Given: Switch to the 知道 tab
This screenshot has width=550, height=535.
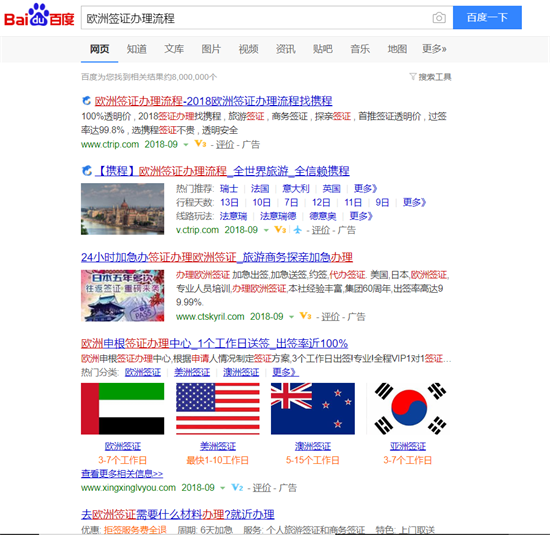Looking at the screenshot, I should 136,49.
